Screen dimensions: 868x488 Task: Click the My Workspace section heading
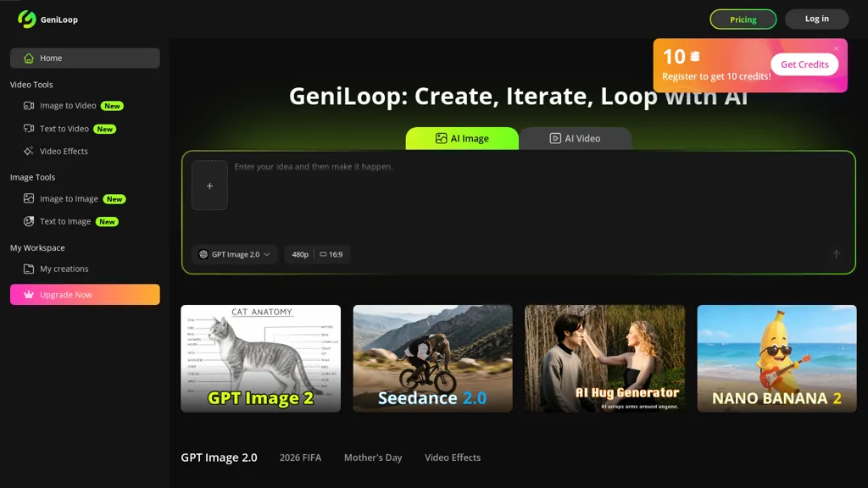point(37,248)
